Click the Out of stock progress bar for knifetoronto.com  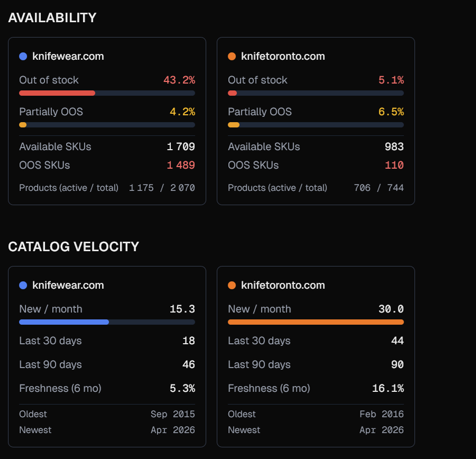(x=315, y=93)
